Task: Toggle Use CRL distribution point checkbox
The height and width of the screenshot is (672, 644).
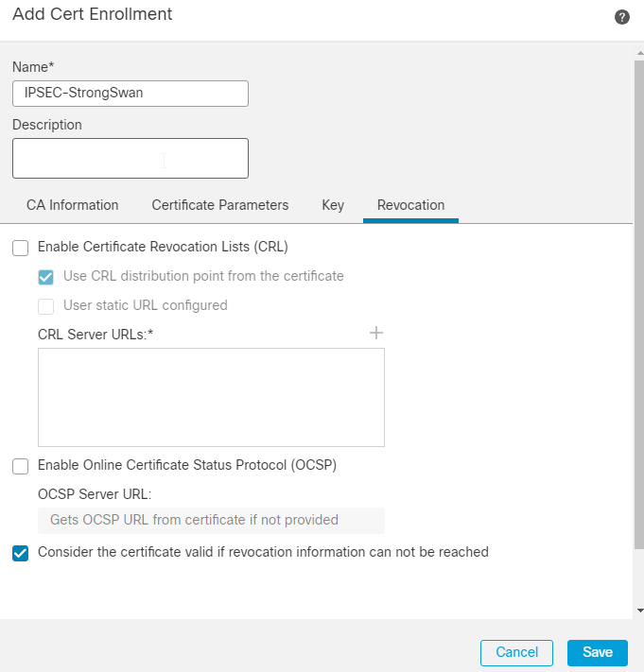Action: (x=45, y=277)
